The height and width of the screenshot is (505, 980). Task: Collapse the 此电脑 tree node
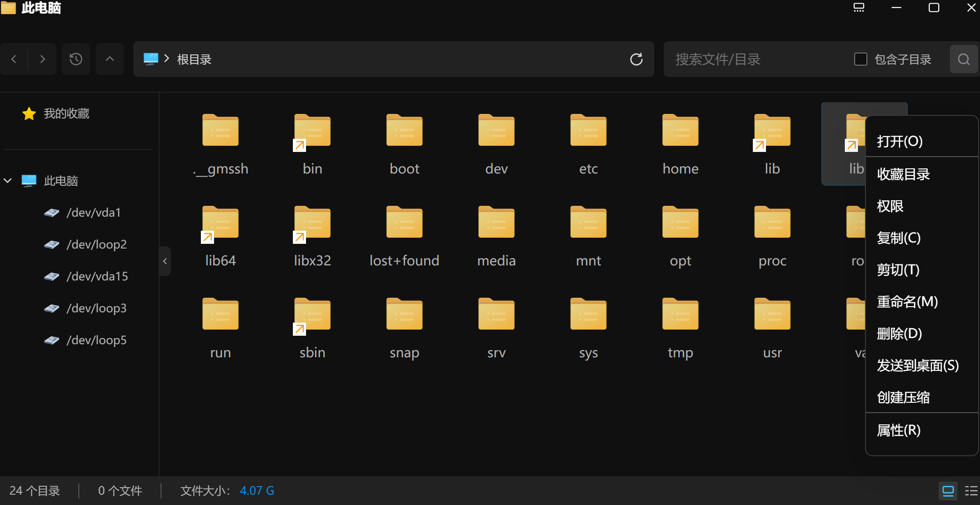coord(8,181)
